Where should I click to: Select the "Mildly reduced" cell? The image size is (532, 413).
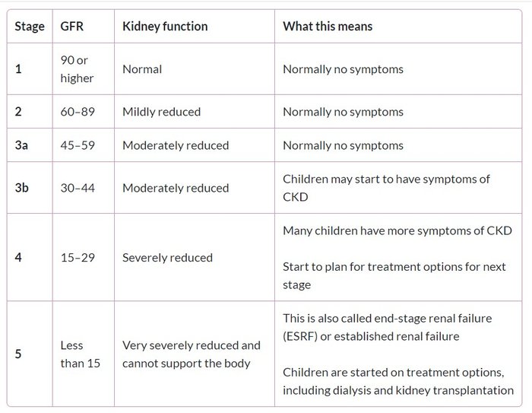coord(161,112)
